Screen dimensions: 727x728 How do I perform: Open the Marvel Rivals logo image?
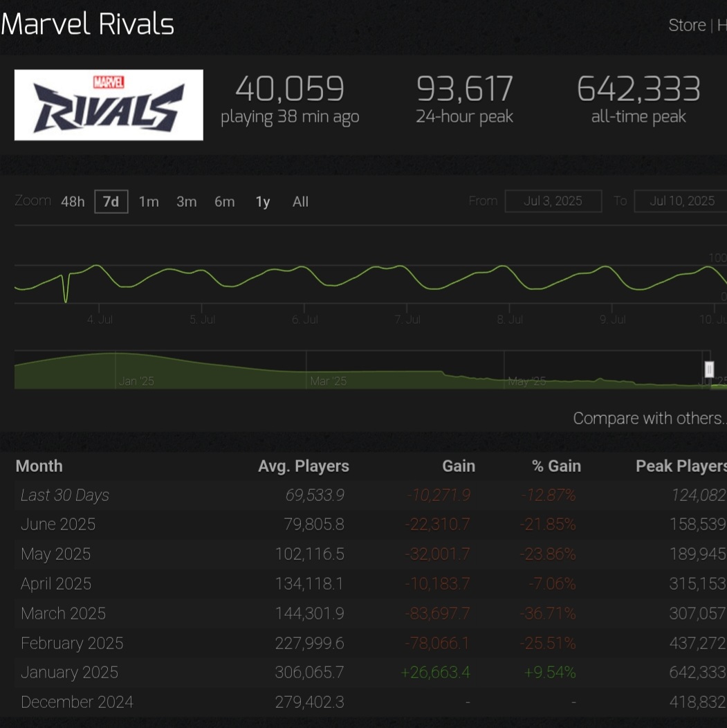pos(109,105)
